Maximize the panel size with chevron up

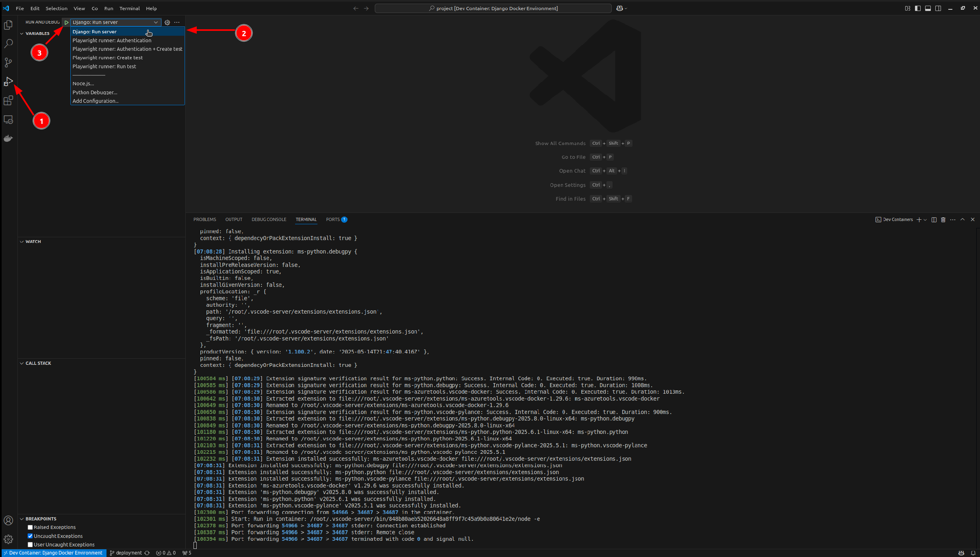pos(963,220)
